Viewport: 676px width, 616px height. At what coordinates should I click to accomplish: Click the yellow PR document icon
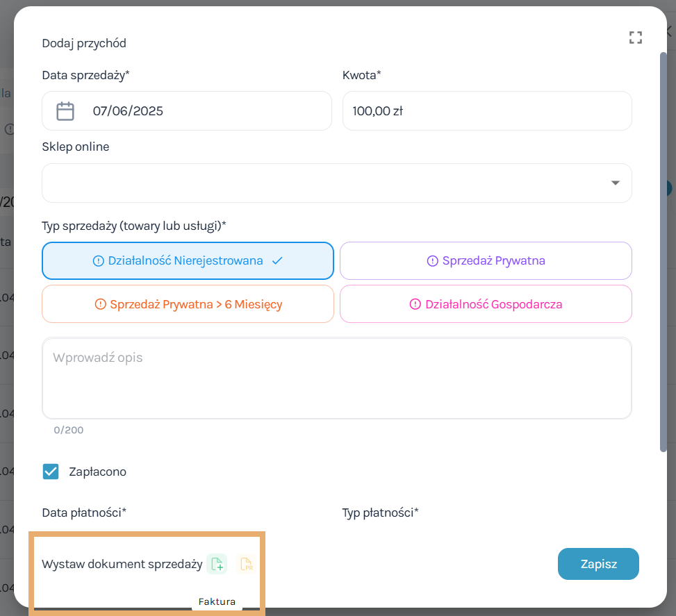coord(246,564)
